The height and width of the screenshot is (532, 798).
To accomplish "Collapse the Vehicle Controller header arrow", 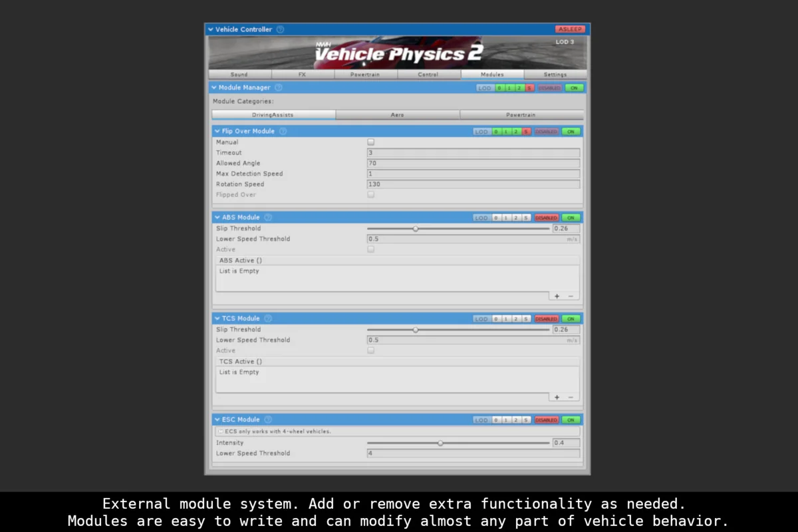I will (211, 29).
